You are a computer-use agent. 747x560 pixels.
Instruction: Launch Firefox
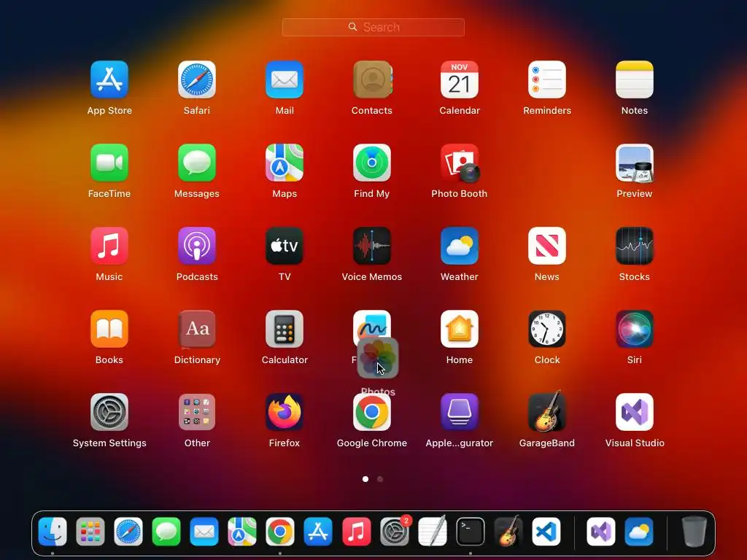coord(285,412)
